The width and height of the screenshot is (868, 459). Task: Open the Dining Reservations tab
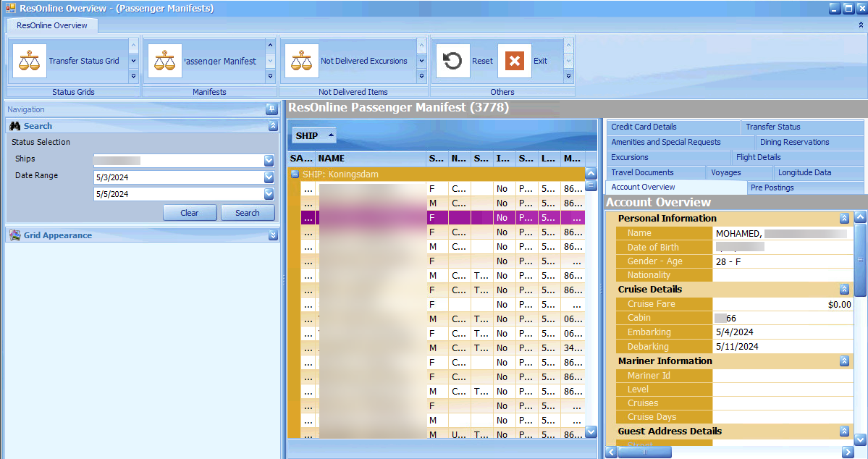(809, 143)
